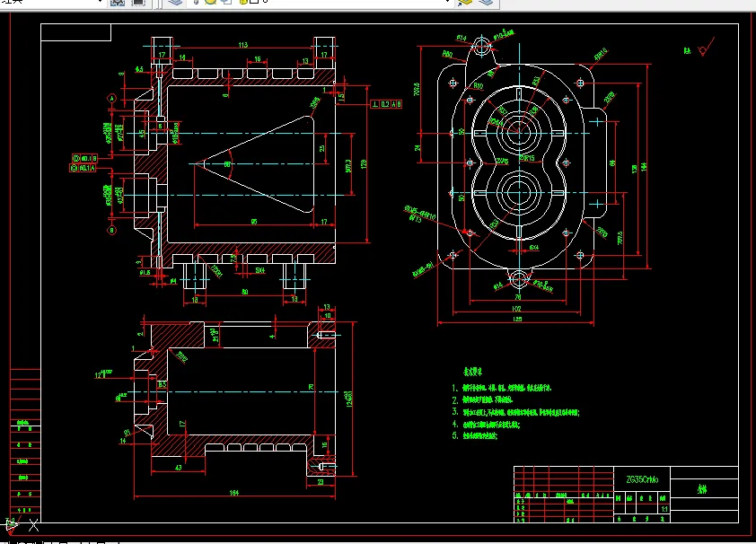This screenshot has height=544, width=756.
Task: Select the 164 overall length dimension
Action: (233, 493)
